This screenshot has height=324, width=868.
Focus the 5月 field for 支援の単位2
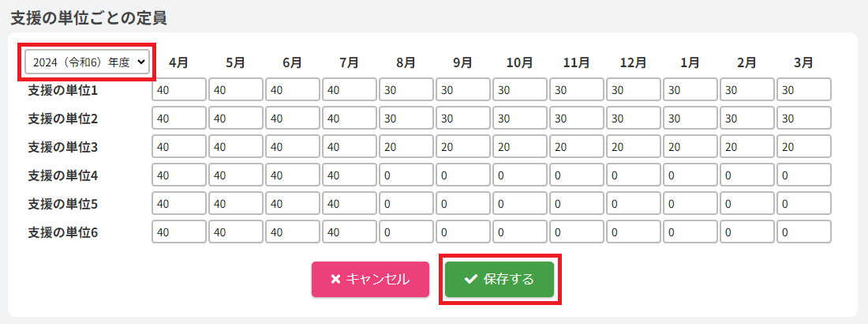(236, 119)
